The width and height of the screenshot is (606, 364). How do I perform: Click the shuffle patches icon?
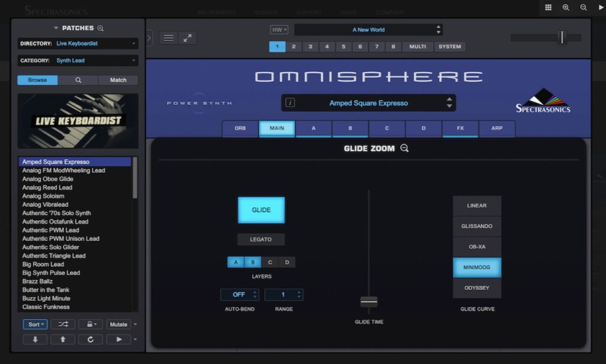tap(63, 324)
